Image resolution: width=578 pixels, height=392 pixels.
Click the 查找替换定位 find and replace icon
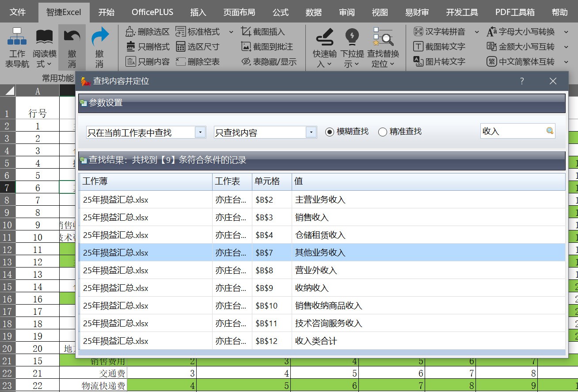[x=383, y=37]
